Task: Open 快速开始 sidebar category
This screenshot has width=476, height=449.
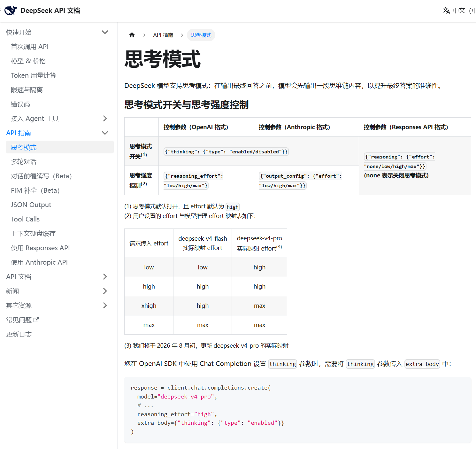Action: pos(19,32)
